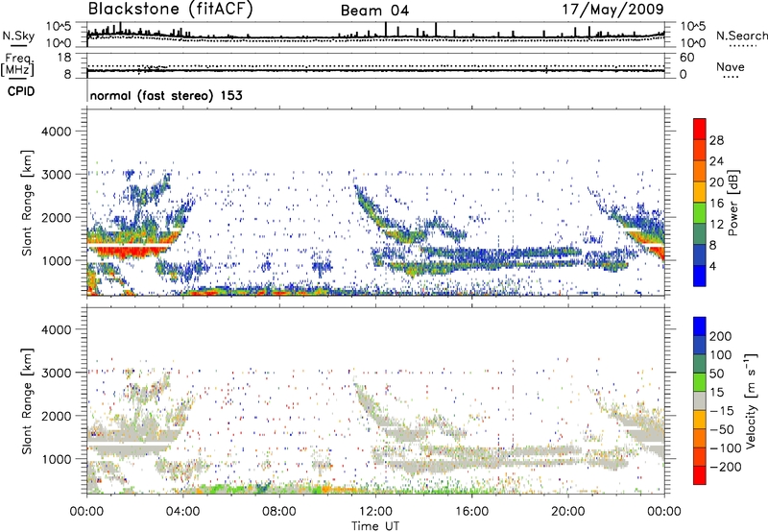Click the 60 tick on Nave axis
The height and width of the screenshot is (532, 768).
687,58
